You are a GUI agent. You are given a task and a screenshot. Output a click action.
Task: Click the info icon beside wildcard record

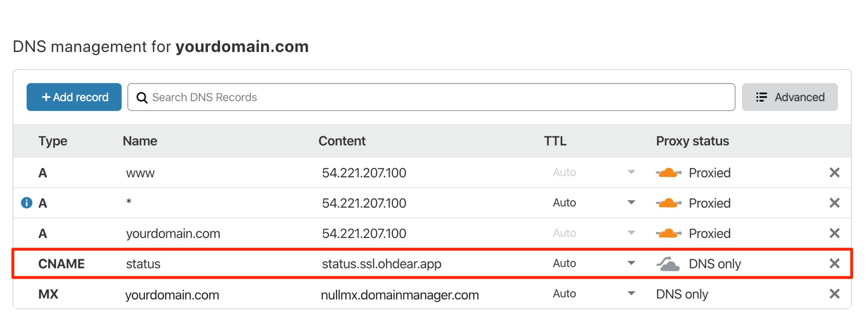[x=27, y=203]
